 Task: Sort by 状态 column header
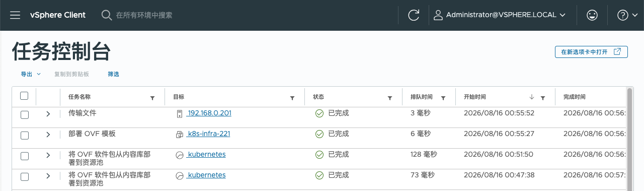coord(318,97)
